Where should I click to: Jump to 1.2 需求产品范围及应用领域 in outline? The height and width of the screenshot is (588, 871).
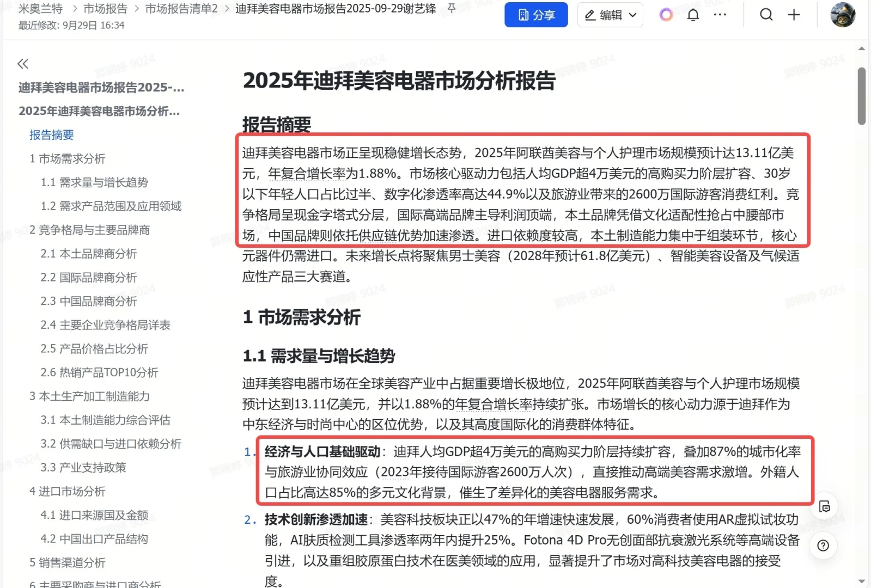111,206
